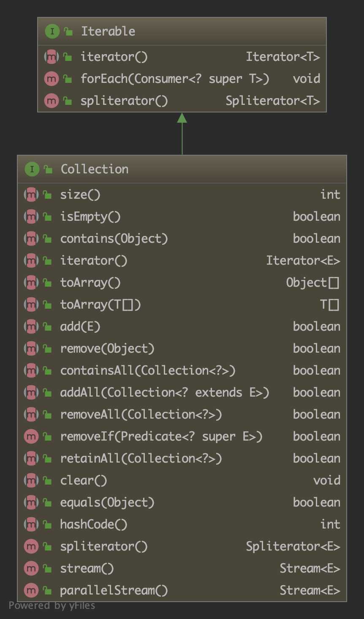Viewport: 364px width, 619px height.
Task: Select the Iterable class name
Action: click(108, 31)
